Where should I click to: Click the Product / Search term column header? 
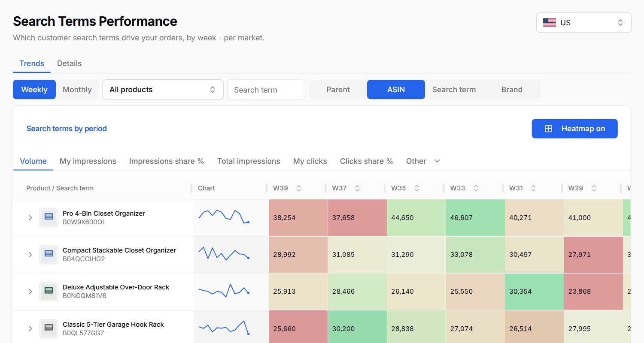[60, 188]
